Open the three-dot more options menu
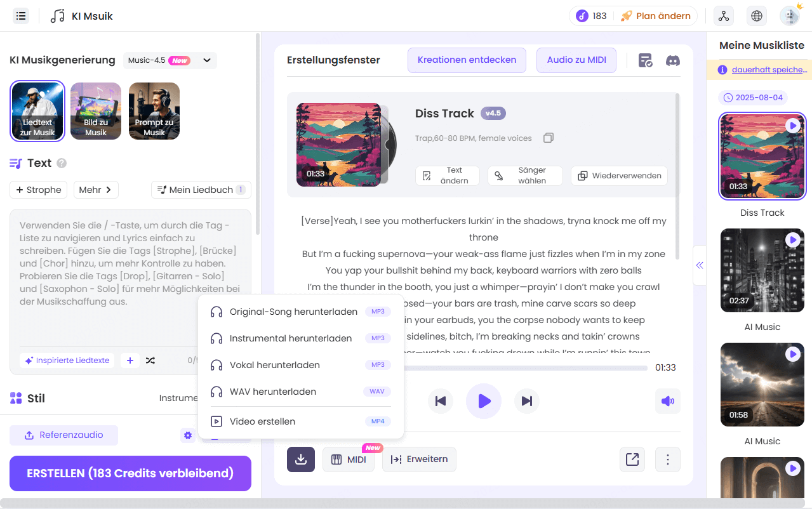 pyautogui.click(x=667, y=459)
